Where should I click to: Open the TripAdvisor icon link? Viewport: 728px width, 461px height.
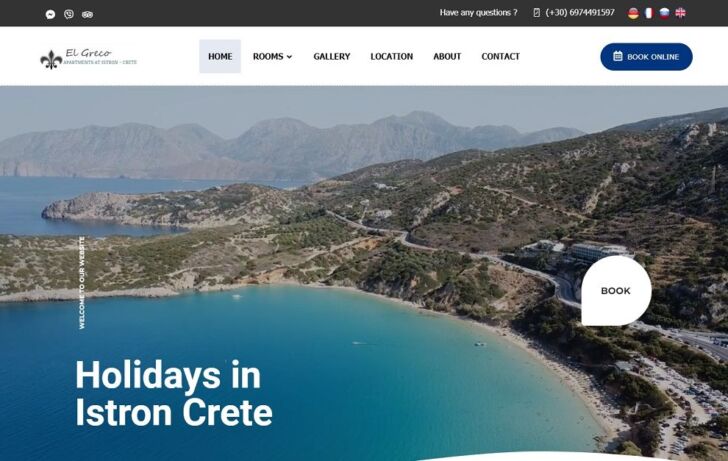coord(87,14)
